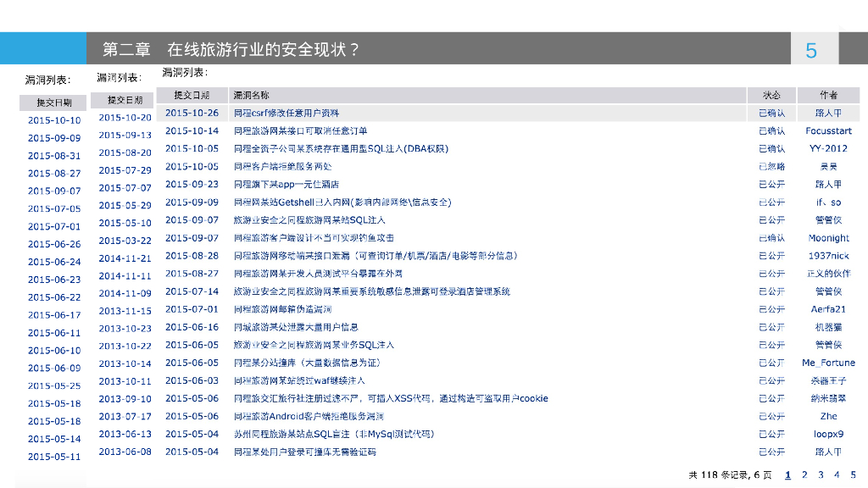Go to page 3 of records

coord(821,474)
